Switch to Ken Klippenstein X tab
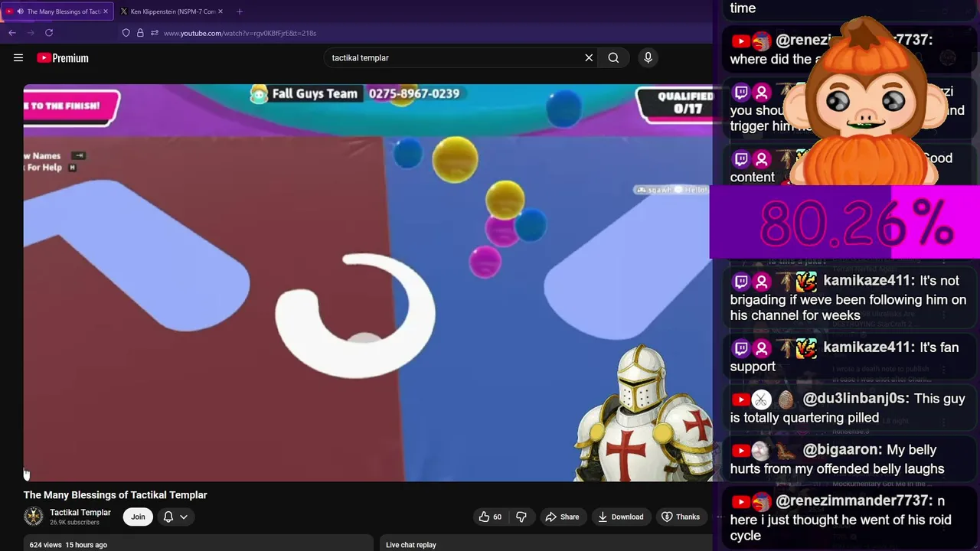 [171, 11]
